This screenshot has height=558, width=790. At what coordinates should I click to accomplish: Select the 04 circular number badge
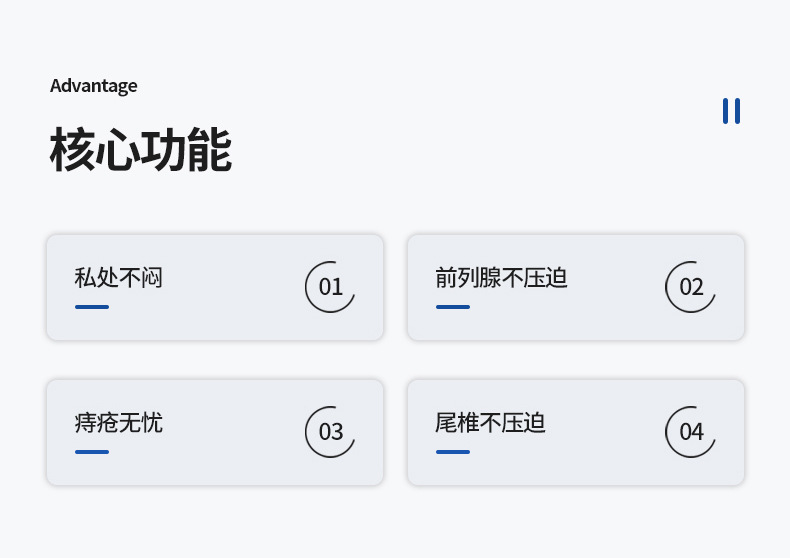click(691, 432)
